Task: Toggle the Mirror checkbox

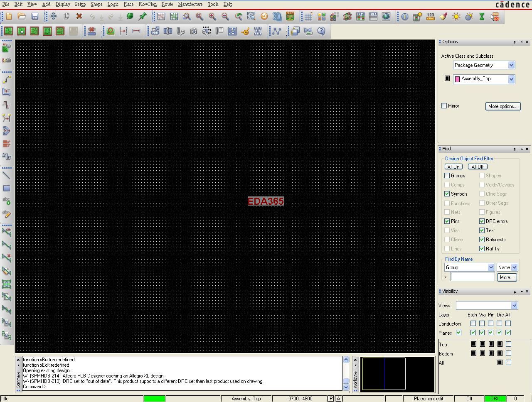Action: click(x=444, y=106)
